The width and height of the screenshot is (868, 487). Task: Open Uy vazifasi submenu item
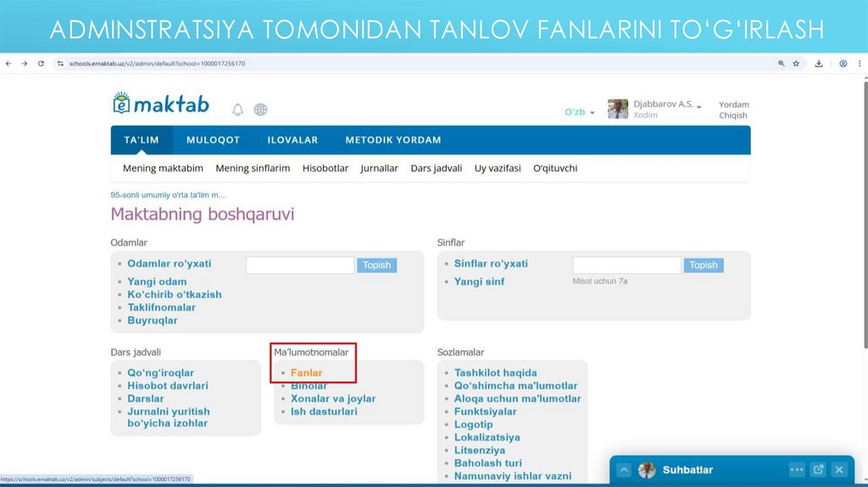click(x=498, y=169)
